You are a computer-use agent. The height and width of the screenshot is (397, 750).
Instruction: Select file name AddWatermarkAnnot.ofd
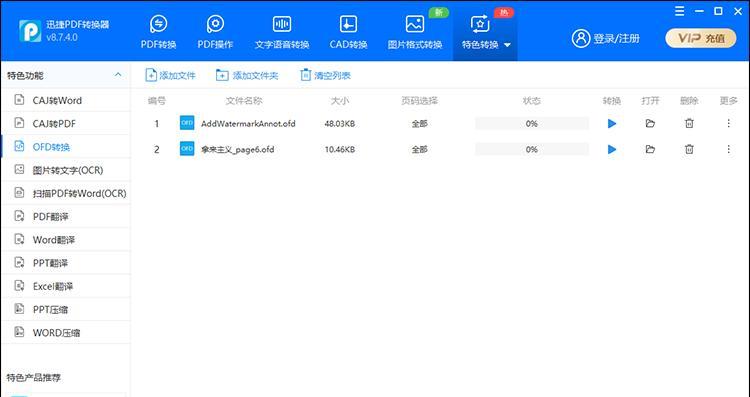point(248,124)
